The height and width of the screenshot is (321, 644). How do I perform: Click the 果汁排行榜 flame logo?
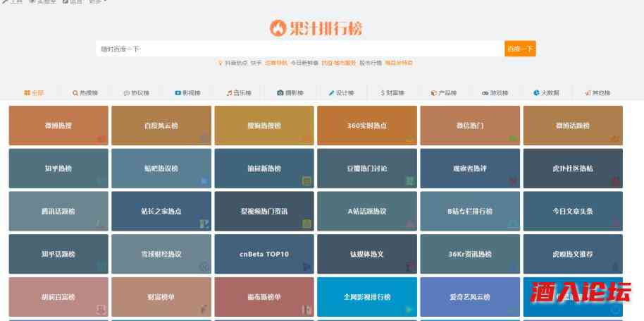pos(316,28)
